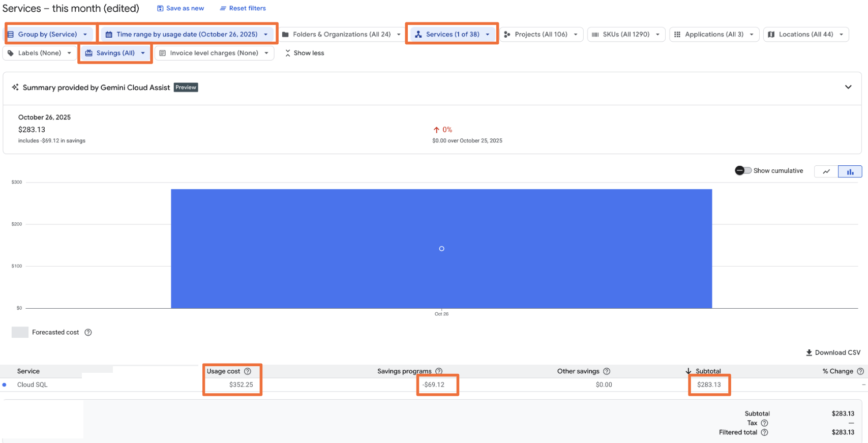Switch to line chart view icon
Viewport: 868px width, 443px height.
click(x=826, y=171)
